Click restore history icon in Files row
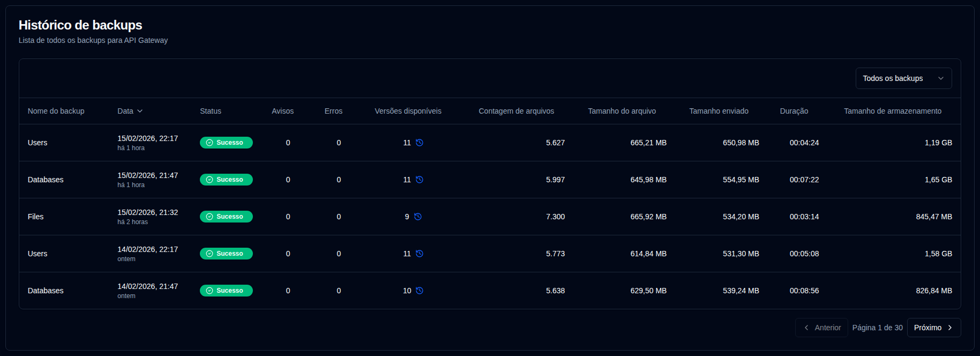The width and height of the screenshot is (980, 356). [418, 217]
